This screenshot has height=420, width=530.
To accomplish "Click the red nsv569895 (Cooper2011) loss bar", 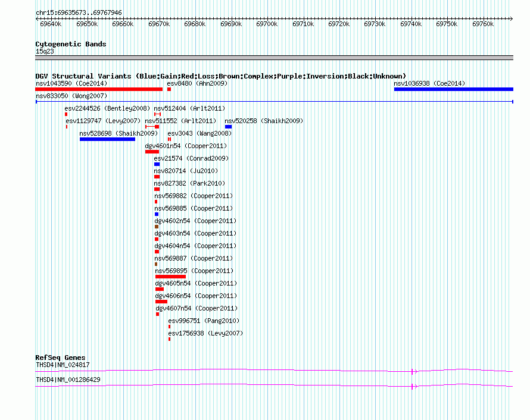I will (171, 277).
